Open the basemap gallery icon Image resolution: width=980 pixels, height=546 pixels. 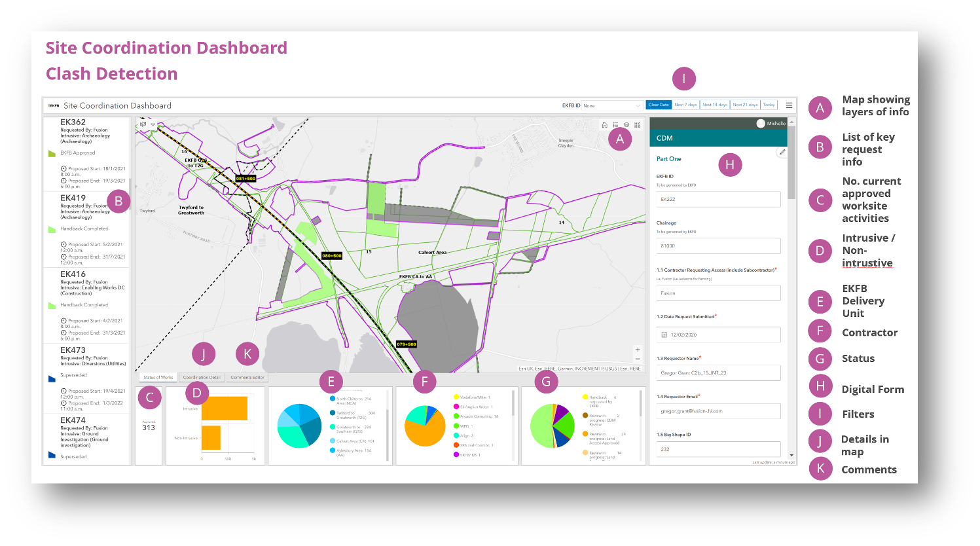[x=636, y=125]
